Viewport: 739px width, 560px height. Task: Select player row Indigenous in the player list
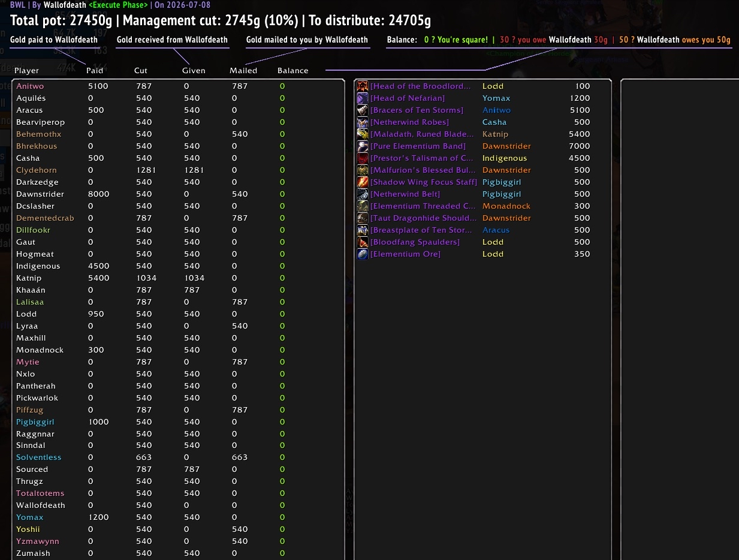pos(178,266)
